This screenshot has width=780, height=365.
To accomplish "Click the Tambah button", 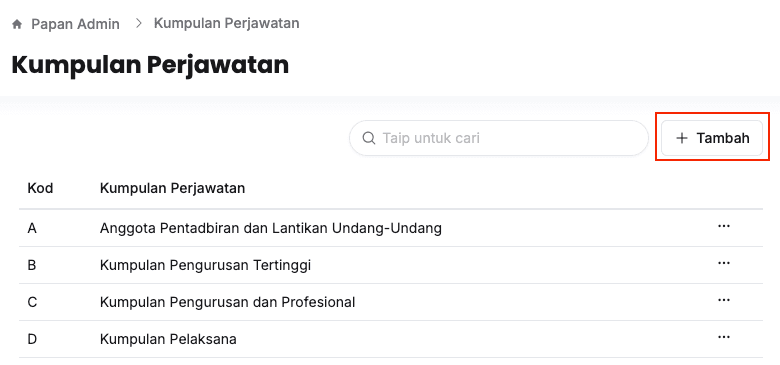I will pos(712,138).
